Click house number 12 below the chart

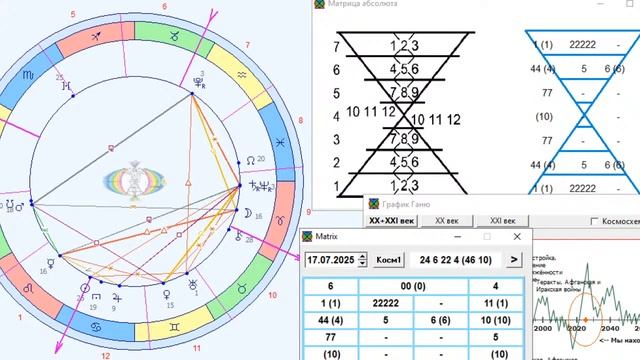point(106,356)
